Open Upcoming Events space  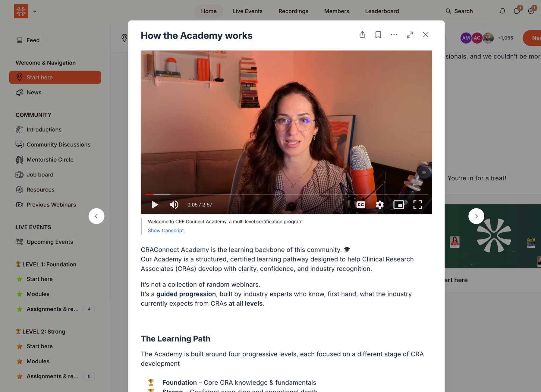[x=55, y=242]
